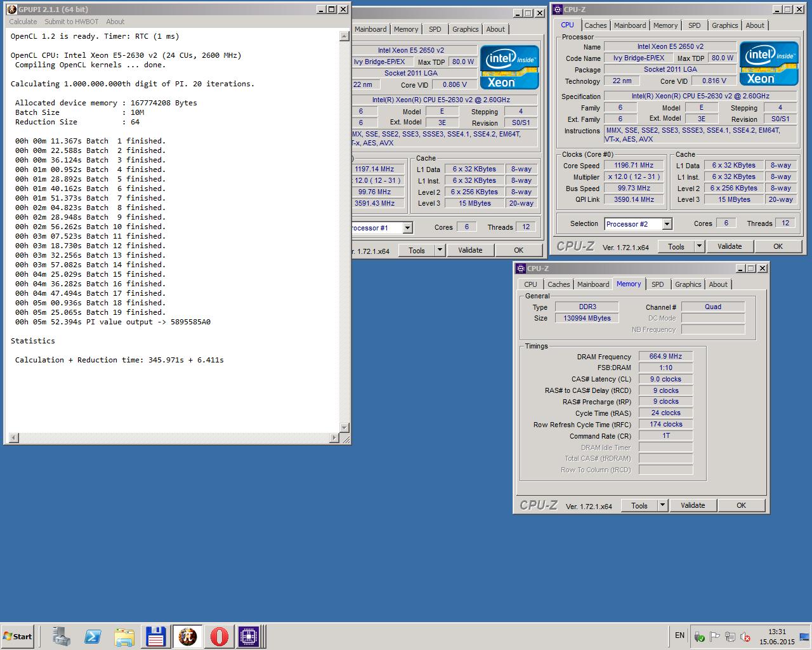
Task: Switch to Graphics tab in Processor #1 CPU-Z
Action: [x=465, y=29]
